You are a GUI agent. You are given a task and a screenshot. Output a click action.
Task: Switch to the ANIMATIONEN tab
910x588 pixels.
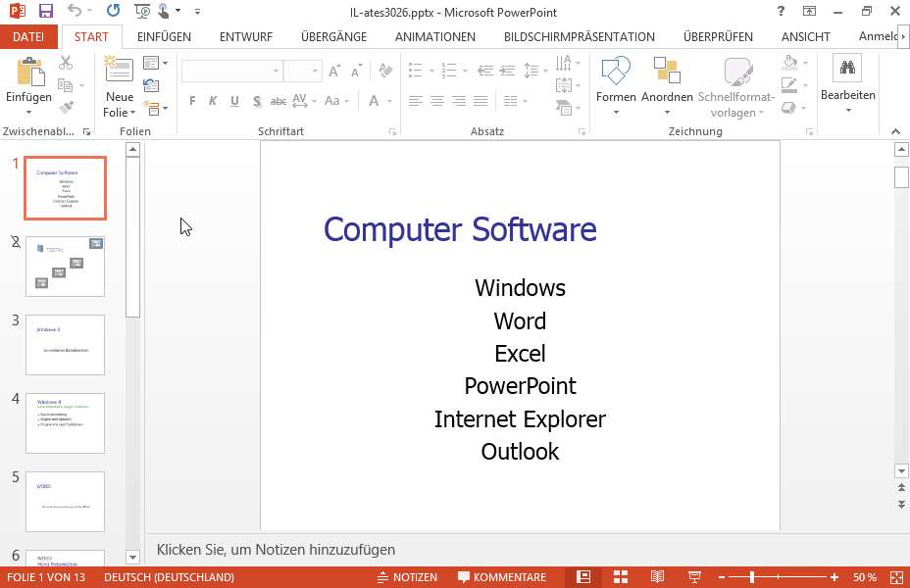[x=434, y=36]
